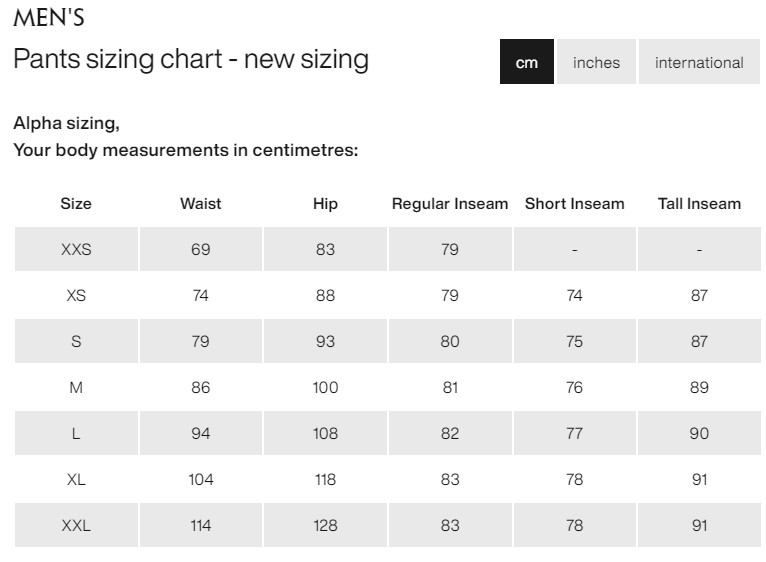The width and height of the screenshot is (766, 562).
Task: Click the Tall Inseam column header
Action: tap(699, 204)
